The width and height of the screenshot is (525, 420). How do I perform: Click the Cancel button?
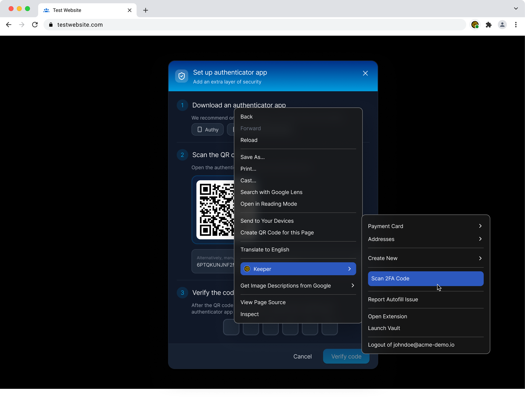click(302, 356)
